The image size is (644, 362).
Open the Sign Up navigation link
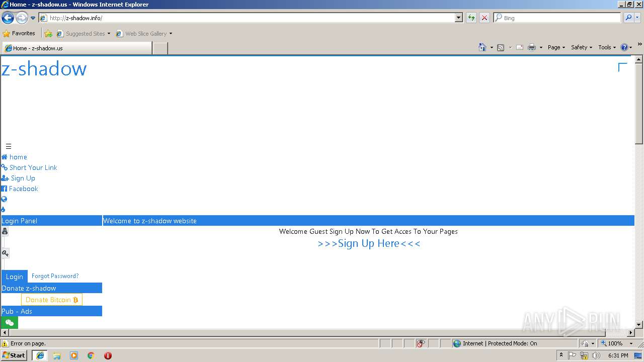18,178
